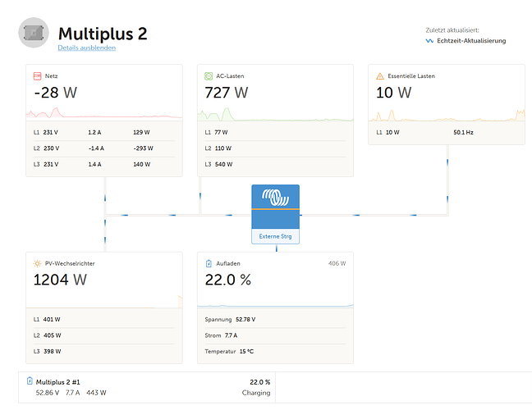
Task: Click the AC-Lasten socket icon
Action: point(209,75)
